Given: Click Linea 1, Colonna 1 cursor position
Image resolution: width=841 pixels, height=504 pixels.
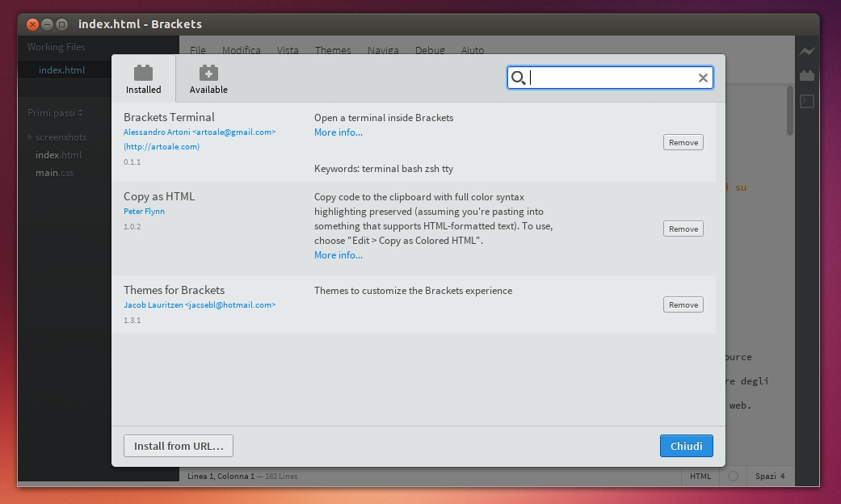Looking at the screenshot, I should point(221,476).
